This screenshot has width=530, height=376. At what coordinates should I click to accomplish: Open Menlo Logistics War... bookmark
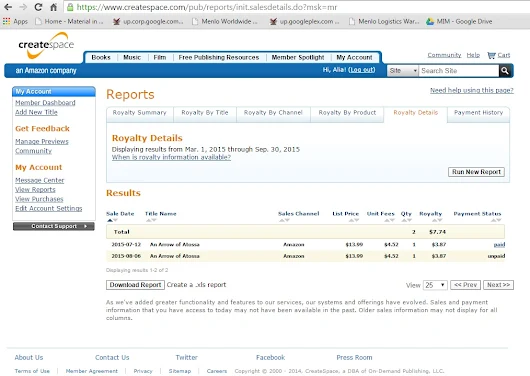(384, 21)
